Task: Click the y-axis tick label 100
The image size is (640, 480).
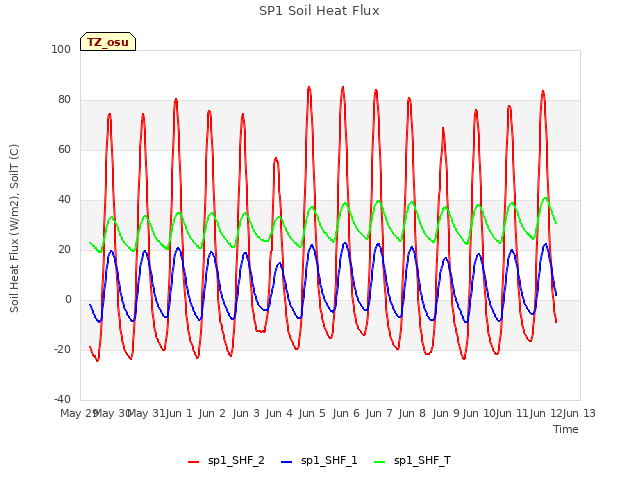Action: [x=61, y=49]
